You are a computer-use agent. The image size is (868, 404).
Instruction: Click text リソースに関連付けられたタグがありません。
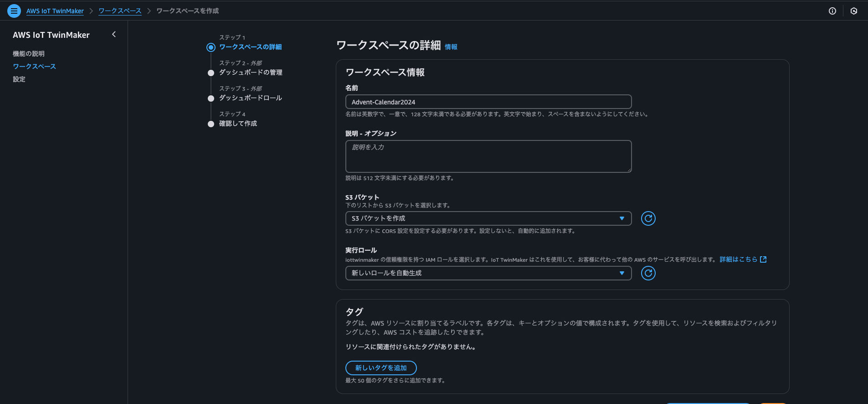(411, 347)
